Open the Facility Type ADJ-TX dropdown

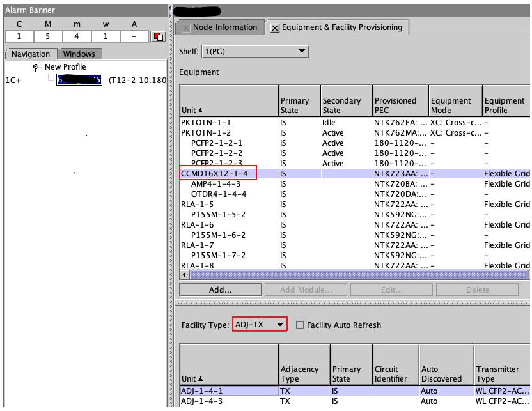tap(260, 325)
